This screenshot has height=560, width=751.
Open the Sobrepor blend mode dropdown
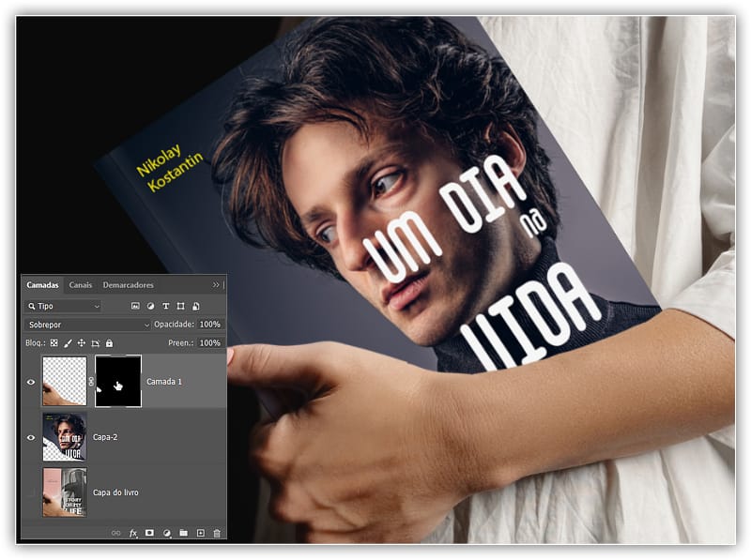pyautogui.click(x=87, y=325)
